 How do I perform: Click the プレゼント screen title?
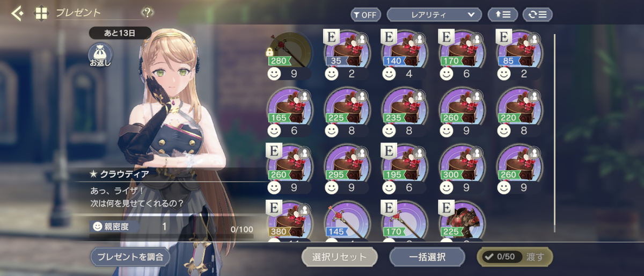(78, 13)
